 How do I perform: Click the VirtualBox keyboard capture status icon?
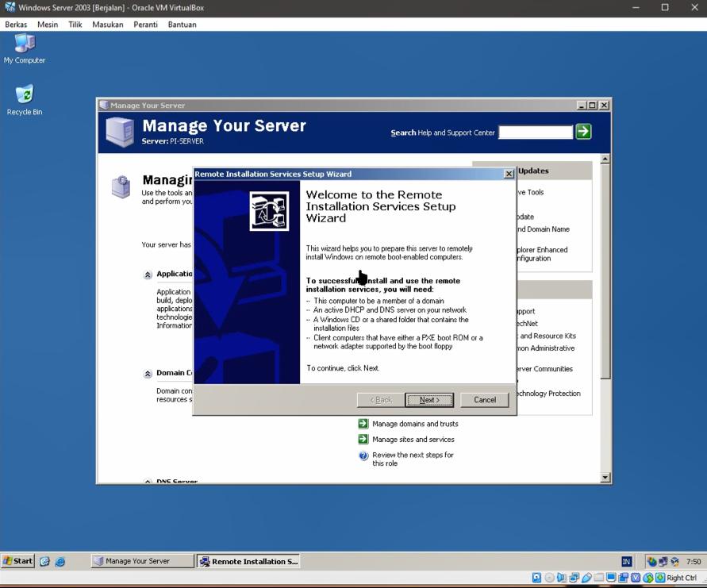(x=660, y=578)
